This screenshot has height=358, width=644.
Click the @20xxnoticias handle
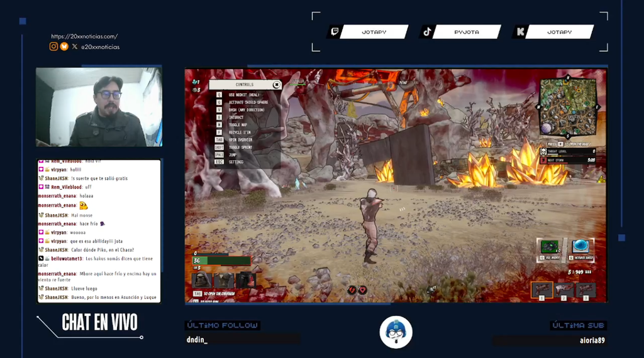pyautogui.click(x=100, y=47)
